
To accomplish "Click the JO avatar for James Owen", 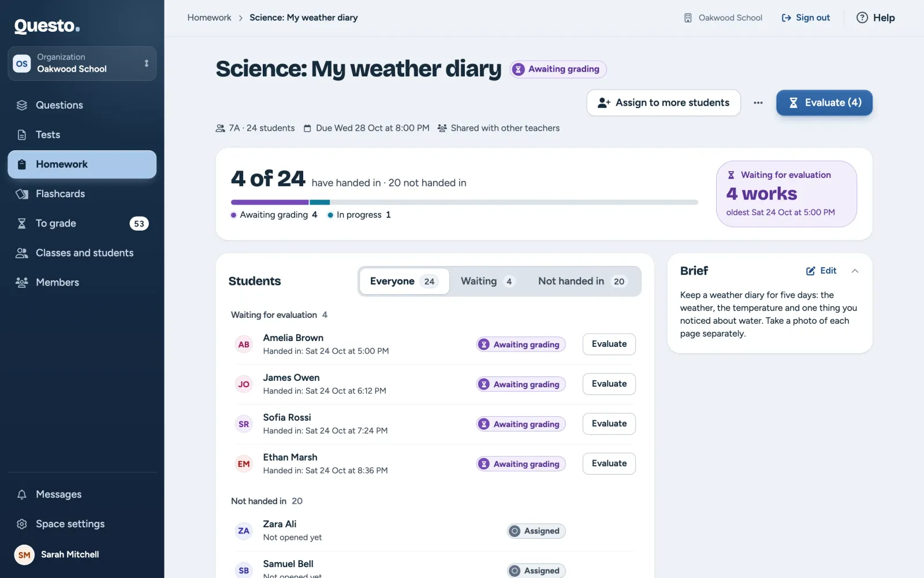I will coord(244,384).
